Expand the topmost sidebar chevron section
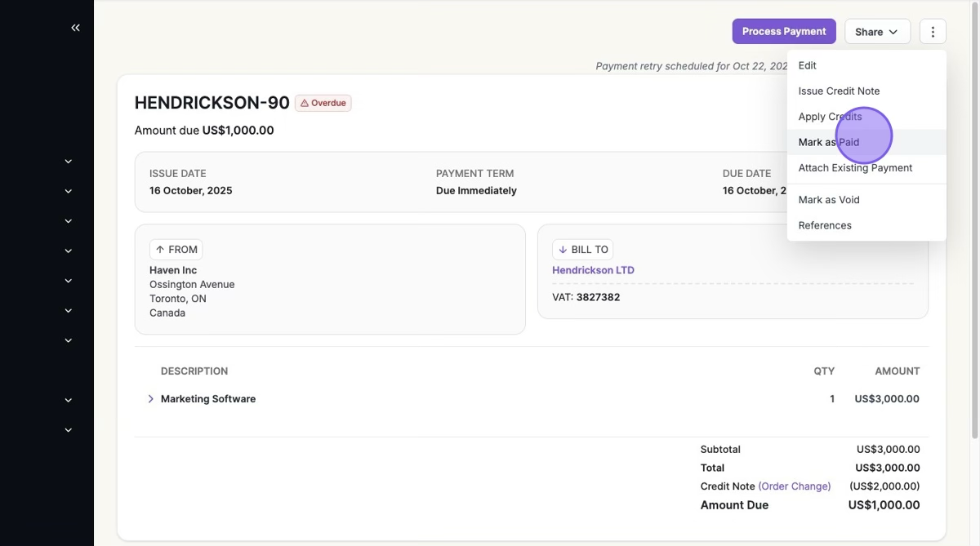Screen dimensions: 980x546 click(69, 162)
